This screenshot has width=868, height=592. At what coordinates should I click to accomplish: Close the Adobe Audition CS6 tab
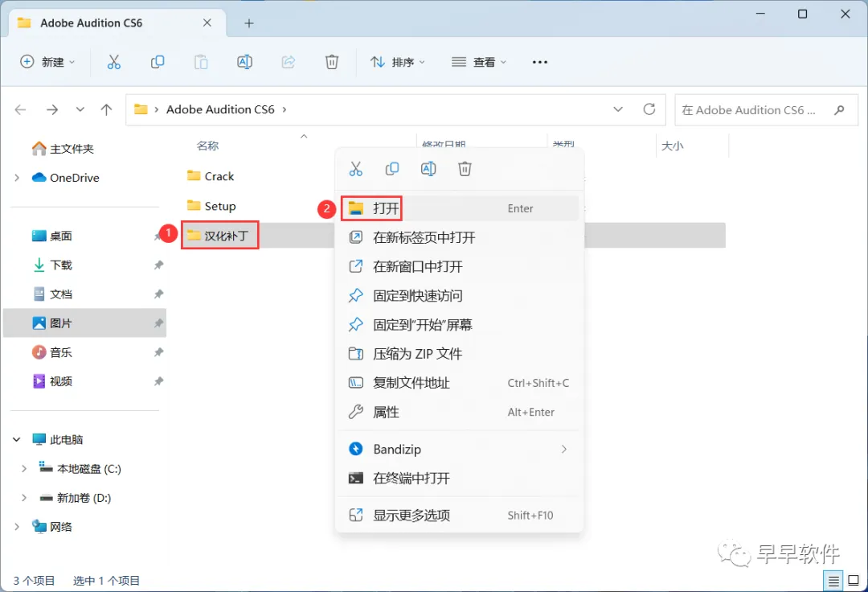tap(207, 23)
